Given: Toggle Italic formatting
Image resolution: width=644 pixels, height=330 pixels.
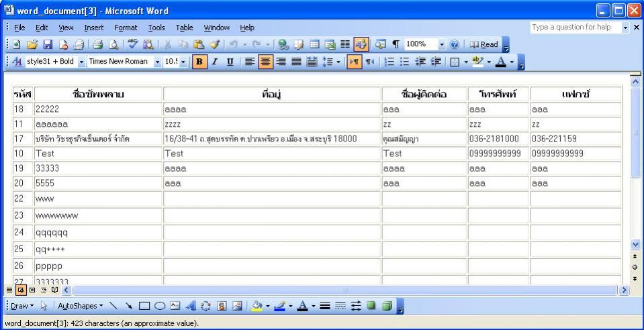Looking at the screenshot, I should click(215, 62).
